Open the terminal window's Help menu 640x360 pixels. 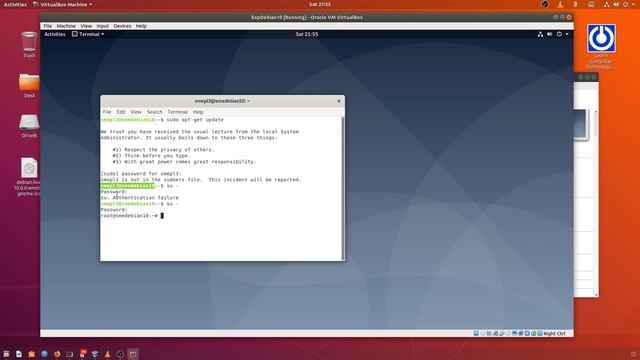tap(198, 112)
